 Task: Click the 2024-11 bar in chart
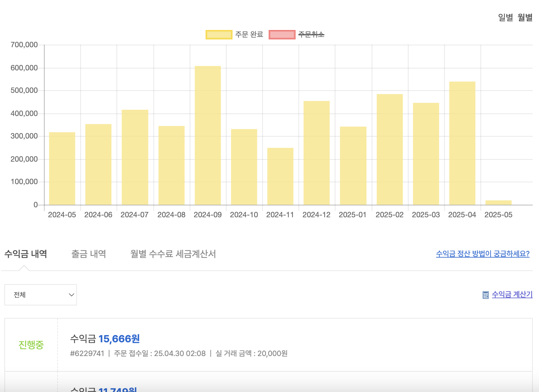pyautogui.click(x=280, y=176)
